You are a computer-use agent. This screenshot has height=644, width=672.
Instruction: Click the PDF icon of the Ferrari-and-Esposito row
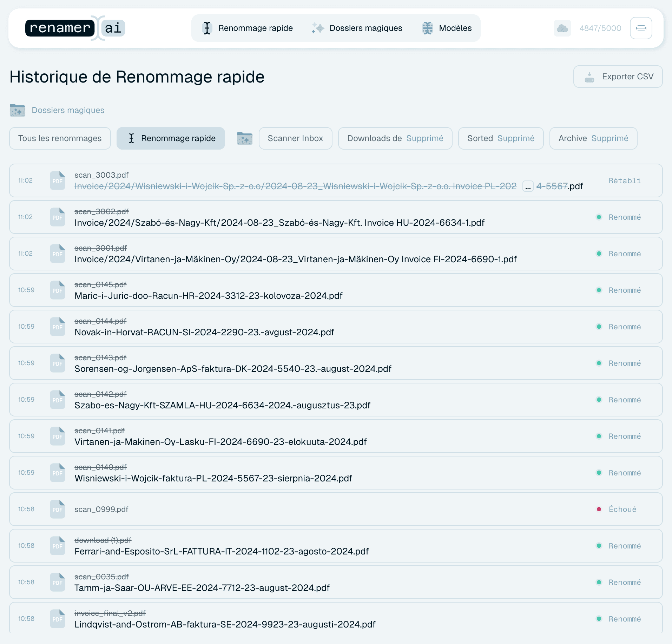coord(58,546)
